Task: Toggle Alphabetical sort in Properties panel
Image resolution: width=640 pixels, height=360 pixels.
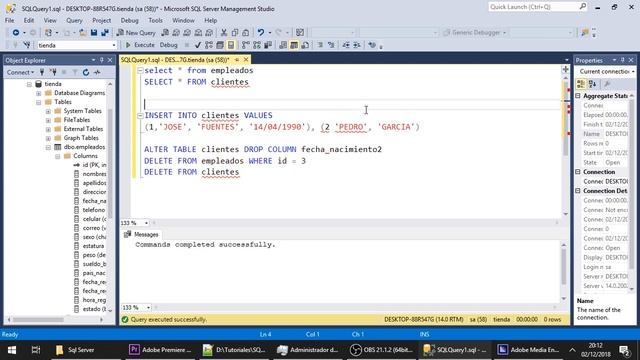Action: [x=593, y=84]
